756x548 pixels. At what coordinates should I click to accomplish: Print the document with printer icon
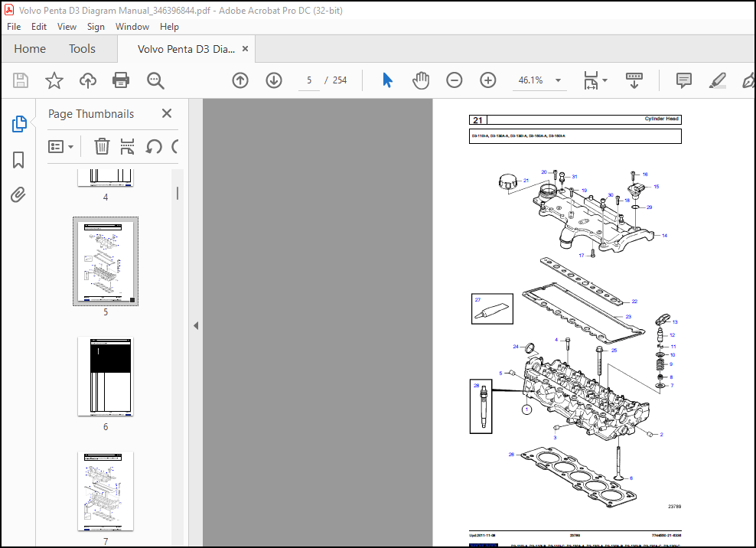point(121,80)
